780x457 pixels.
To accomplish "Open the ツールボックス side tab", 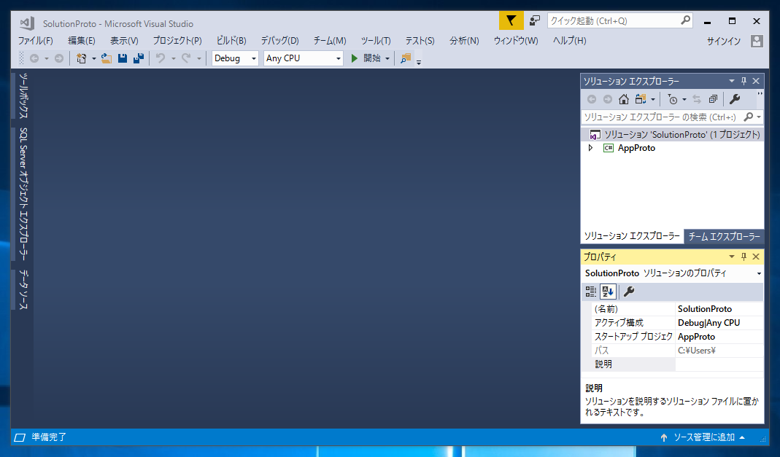I will (23, 95).
